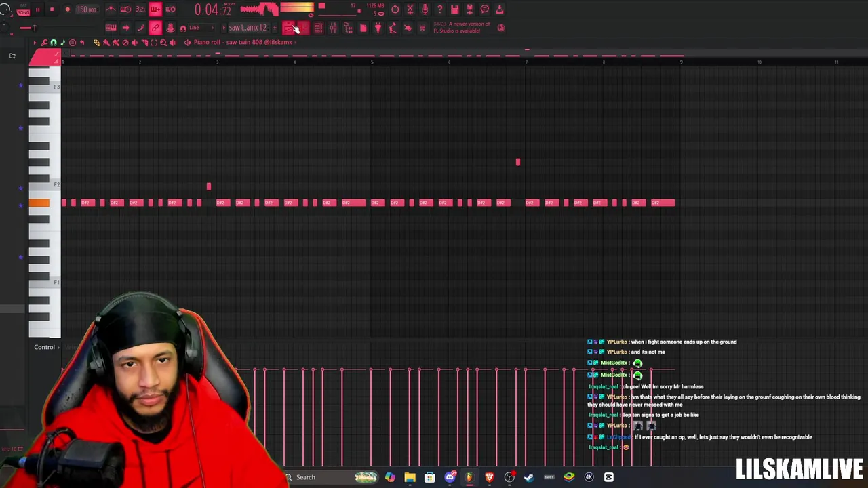This screenshot has width=868, height=488.
Task: Click the shopping cart content library icon
Action: coord(422,28)
